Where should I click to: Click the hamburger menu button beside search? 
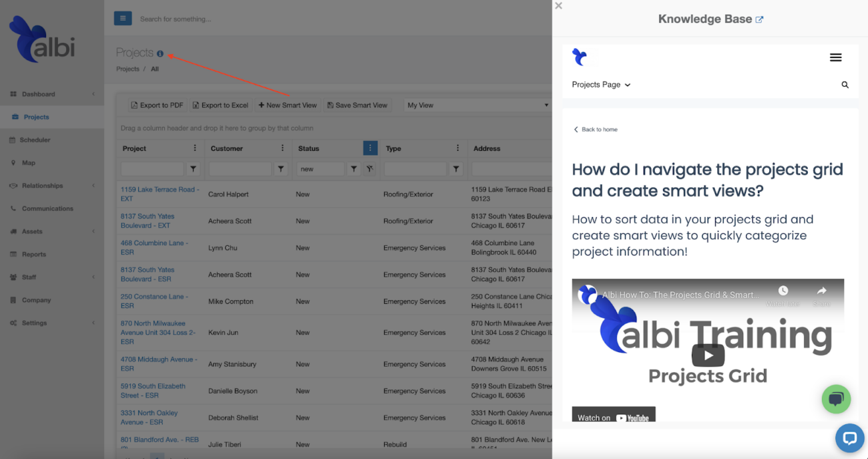(123, 19)
